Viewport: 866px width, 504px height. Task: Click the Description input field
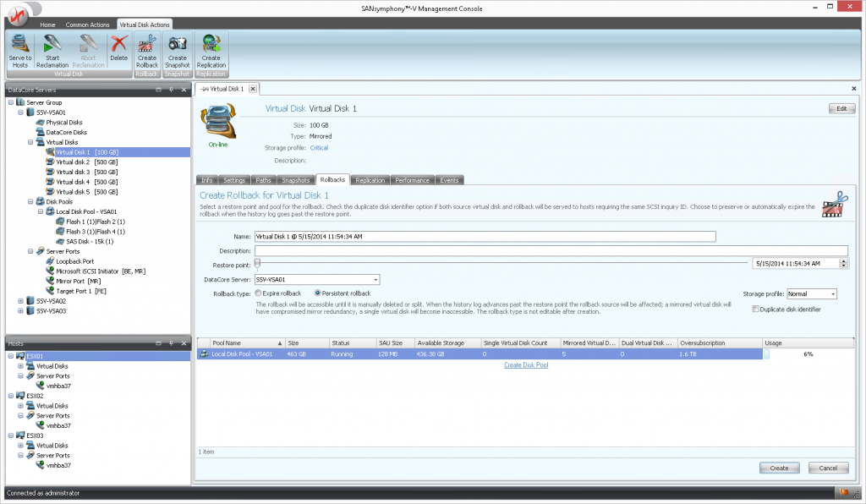pyautogui.click(x=550, y=250)
